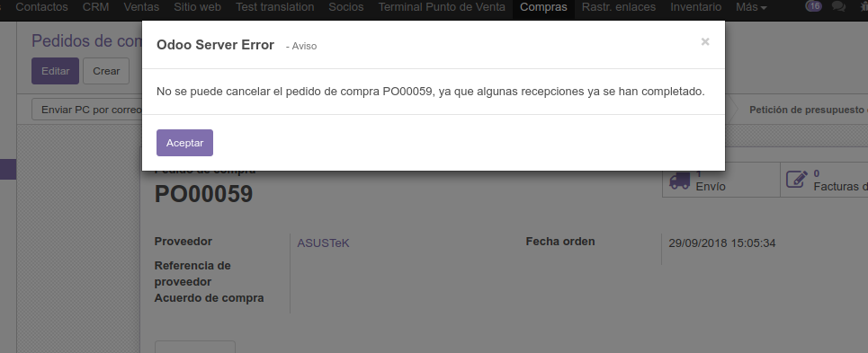Open Terminal Punto de Venta menu
Viewport: 868px width, 353px height.
pyautogui.click(x=442, y=7)
